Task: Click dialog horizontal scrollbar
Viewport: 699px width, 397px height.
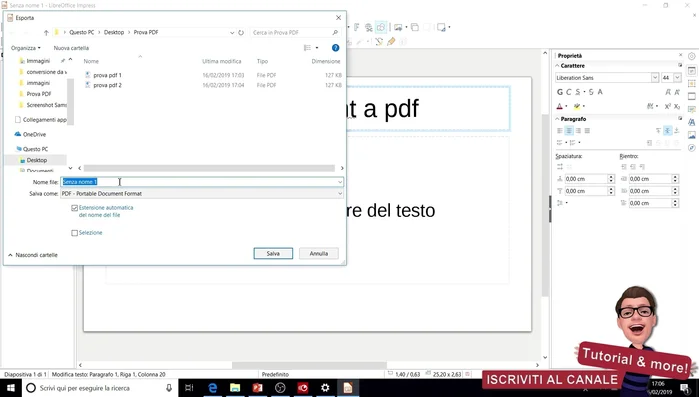Action: [x=209, y=168]
